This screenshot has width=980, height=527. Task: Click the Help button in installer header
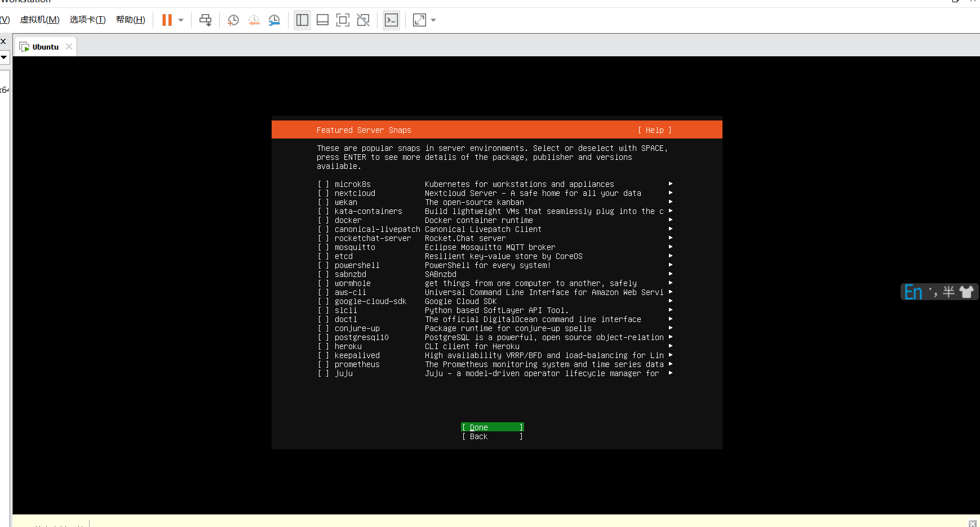[654, 130]
